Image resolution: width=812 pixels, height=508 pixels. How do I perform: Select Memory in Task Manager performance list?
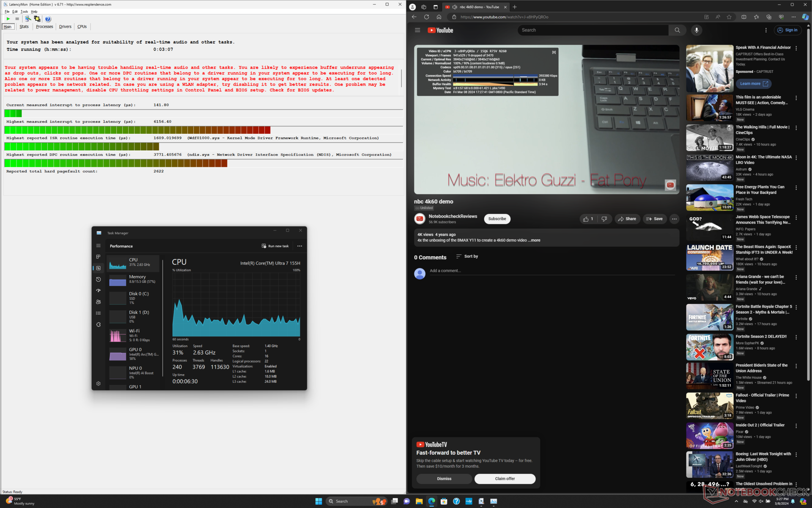tap(134, 279)
